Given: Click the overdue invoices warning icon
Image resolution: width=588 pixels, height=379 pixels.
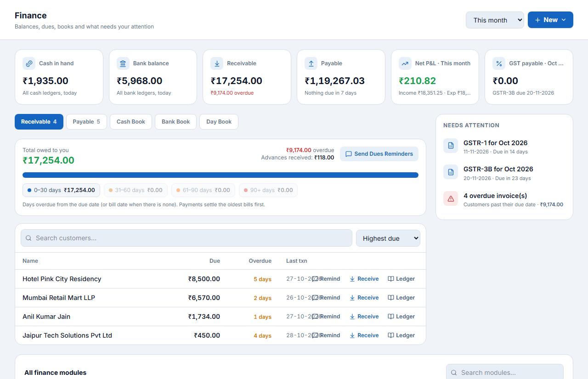Looking at the screenshot, I should pos(451,198).
